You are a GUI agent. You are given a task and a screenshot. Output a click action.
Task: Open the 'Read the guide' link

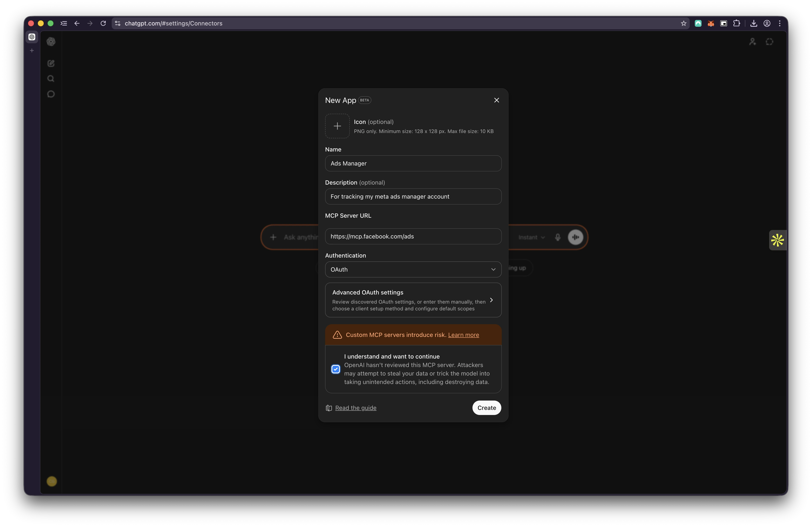(355, 408)
